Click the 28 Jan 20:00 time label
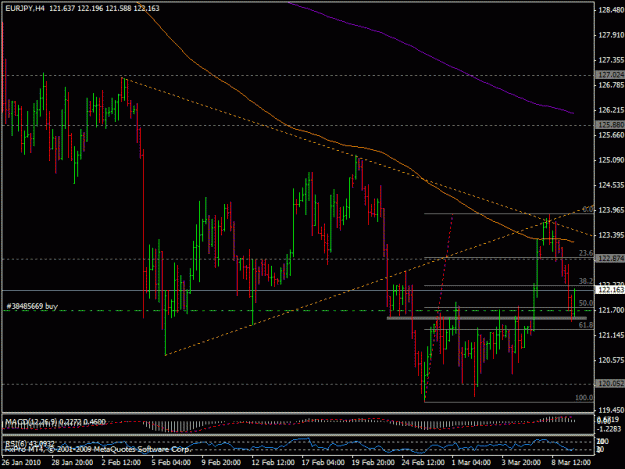 coord(72,462)
